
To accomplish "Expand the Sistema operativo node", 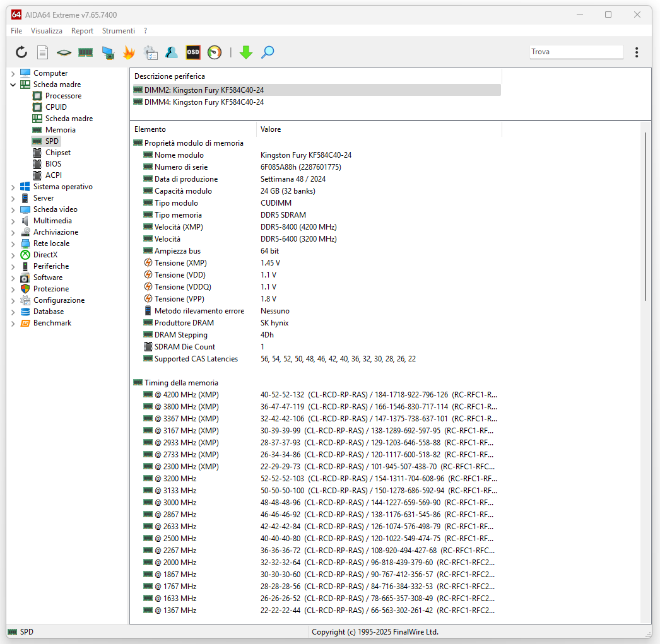I will pyautogui.click(x=13, y=187).
